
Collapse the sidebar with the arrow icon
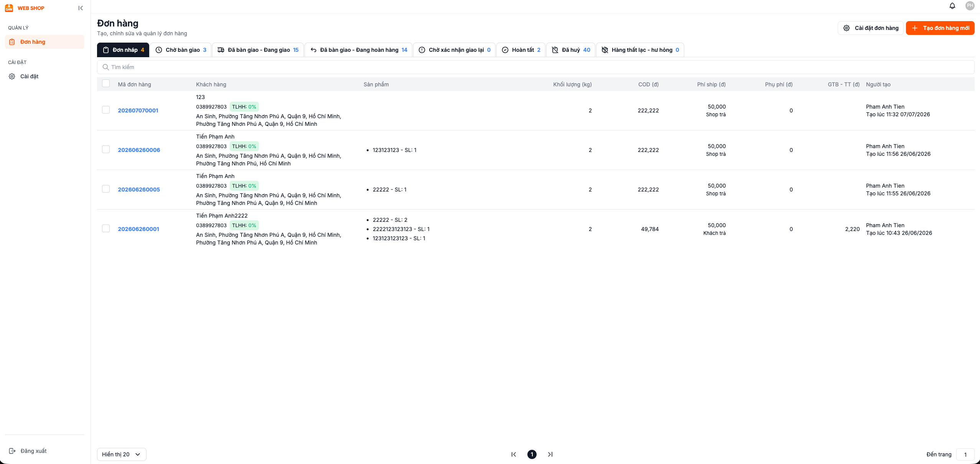coord(81,8)
